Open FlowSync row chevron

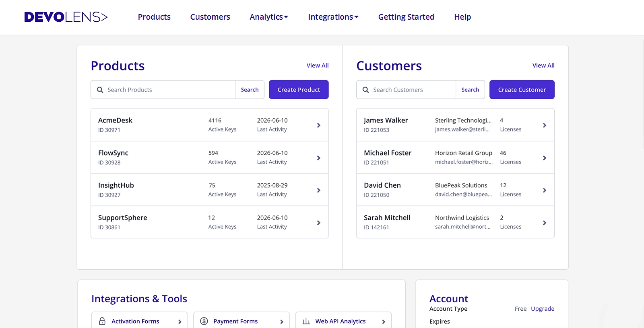click(x=319, y=158)
